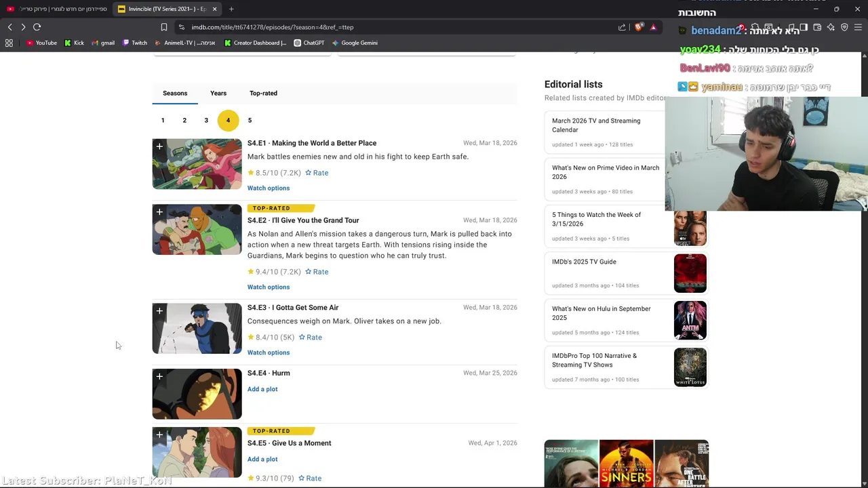Image resolution: width=868 pixels, height=488 pixels.
Task: Open the Creator Dashboard bookmark
Action: (255, 43)
